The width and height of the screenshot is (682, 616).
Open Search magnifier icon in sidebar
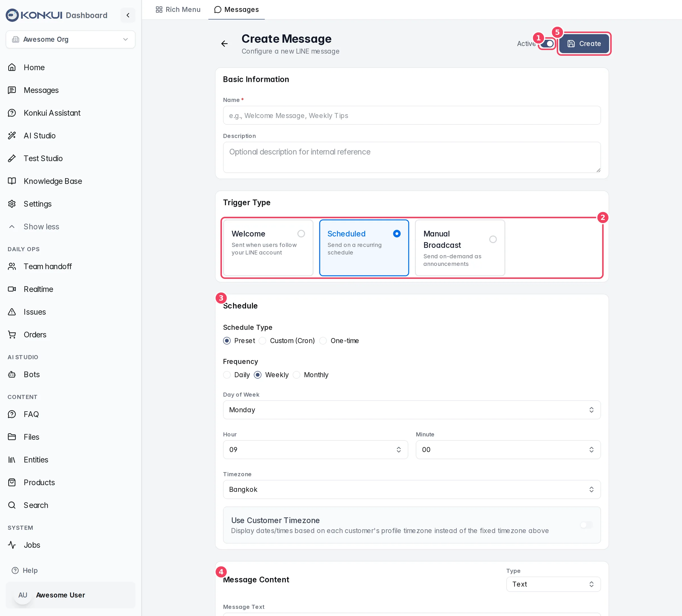coord(12,505)
